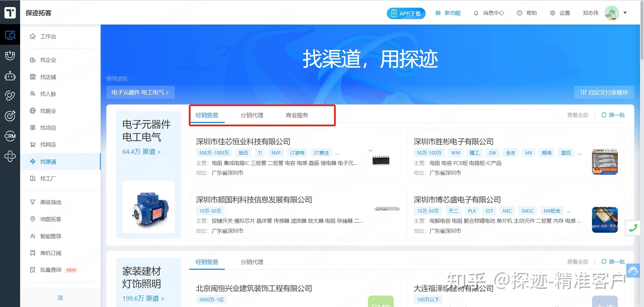
Task: Click 查看全部 in 家装建材 section
Action: (x=578, y=262)
